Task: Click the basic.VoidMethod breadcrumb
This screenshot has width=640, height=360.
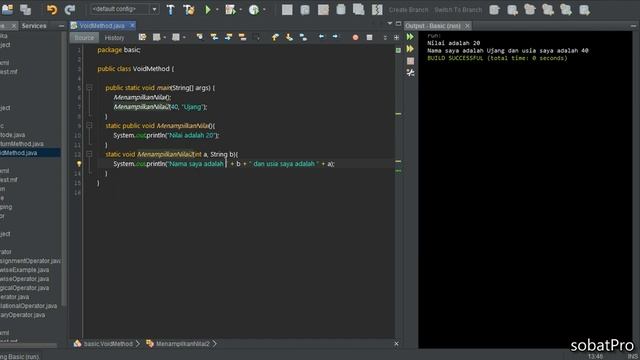Action: (x=108, y=344)
